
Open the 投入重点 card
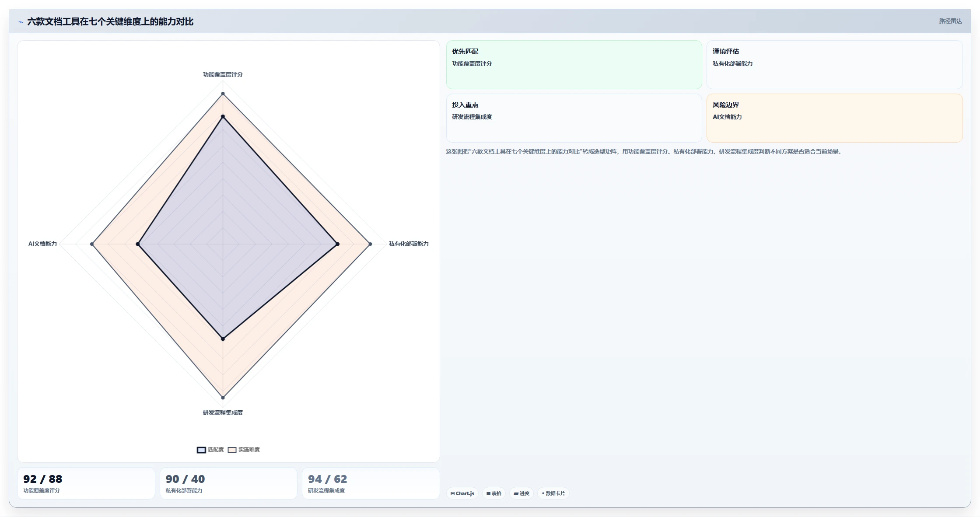(574, 118)
